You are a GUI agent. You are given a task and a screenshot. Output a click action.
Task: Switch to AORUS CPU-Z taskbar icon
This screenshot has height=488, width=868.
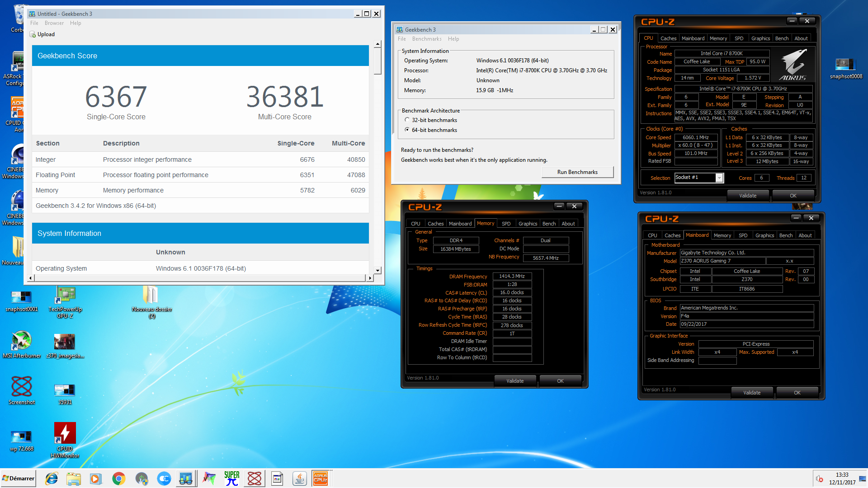click(321, 479)
